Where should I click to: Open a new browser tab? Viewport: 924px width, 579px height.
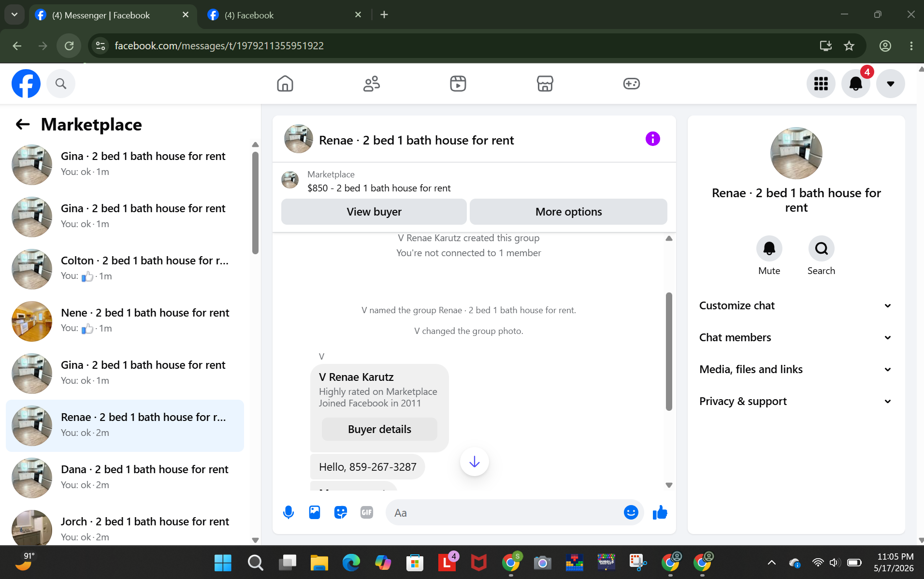pos(384,15)
